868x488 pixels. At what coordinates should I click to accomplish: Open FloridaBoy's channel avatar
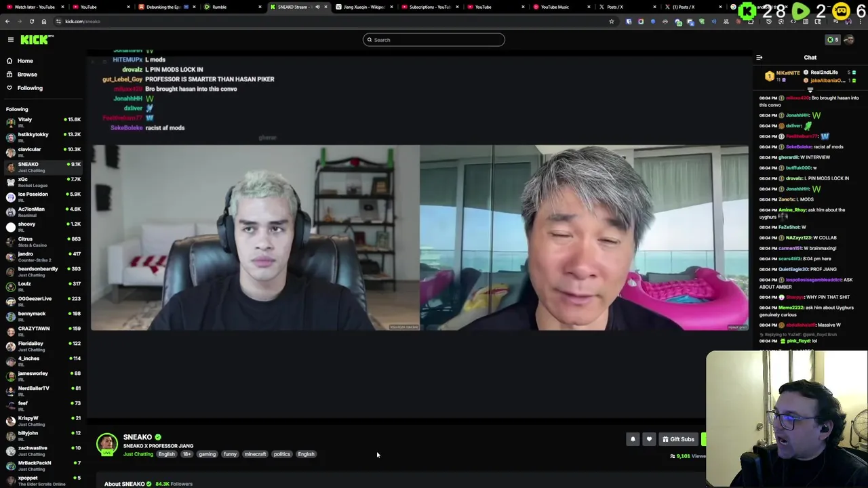coord(10,346)
